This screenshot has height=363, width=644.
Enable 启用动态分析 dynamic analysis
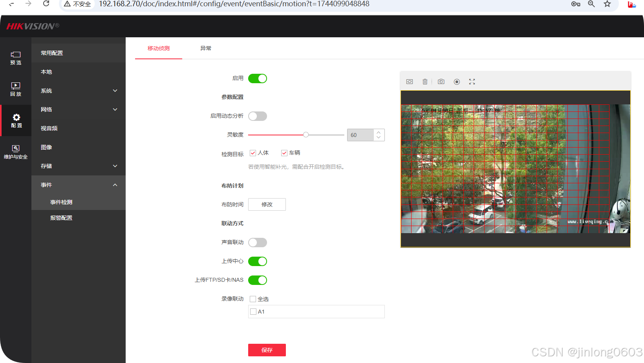(258, 116)
